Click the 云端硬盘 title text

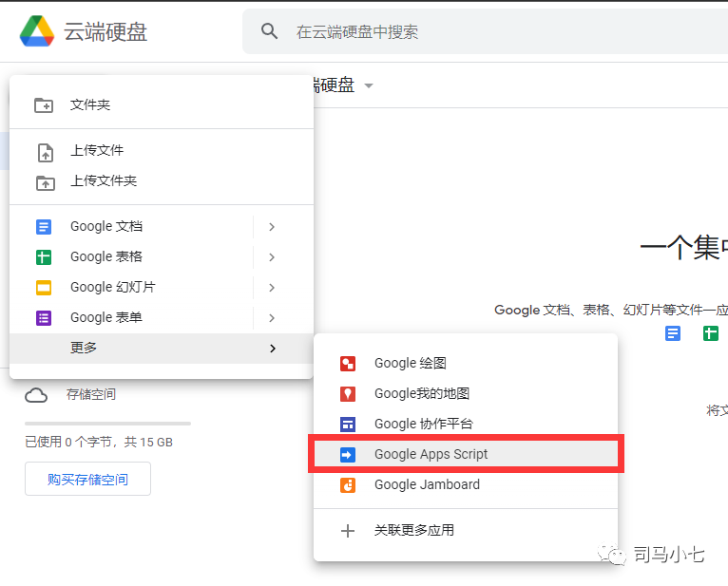click(105, 31)
